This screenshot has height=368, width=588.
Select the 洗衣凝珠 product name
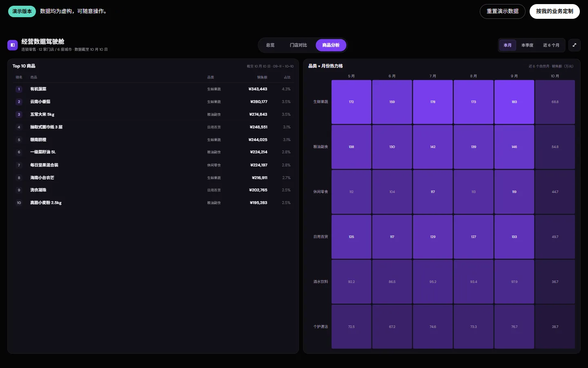[x=38, y=190]
